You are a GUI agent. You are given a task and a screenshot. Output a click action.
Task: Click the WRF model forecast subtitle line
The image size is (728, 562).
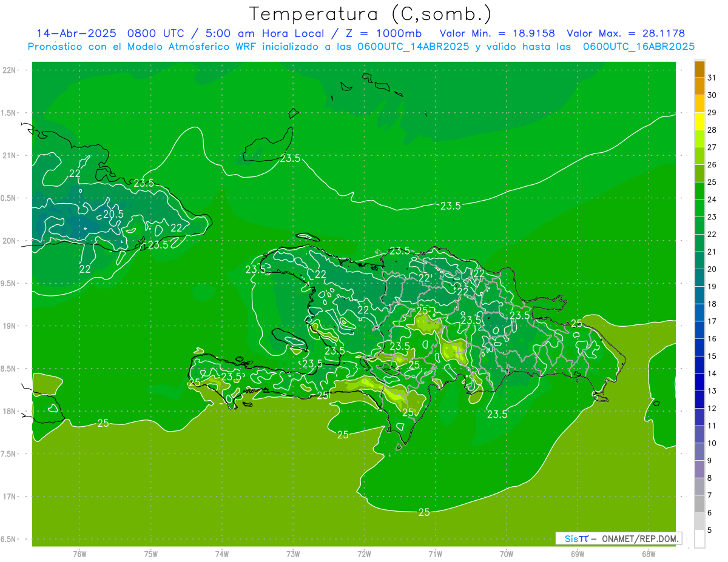pyautogui.click(x=361, y=46)
